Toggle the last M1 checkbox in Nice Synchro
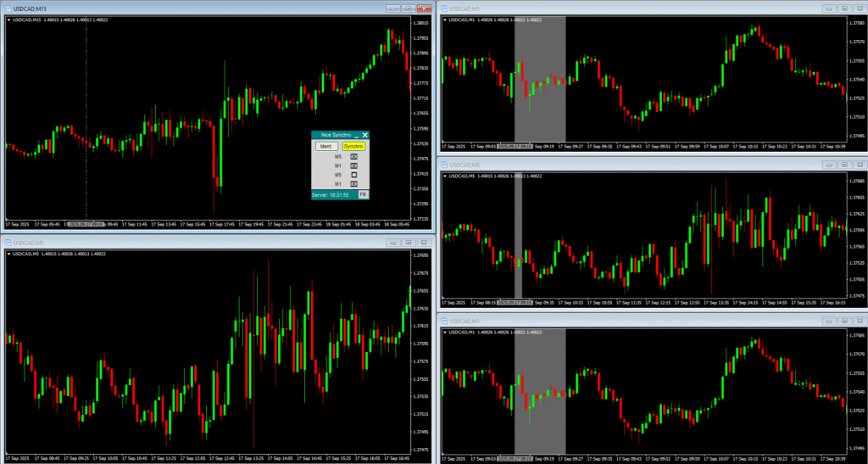 (x=354, y=183)
